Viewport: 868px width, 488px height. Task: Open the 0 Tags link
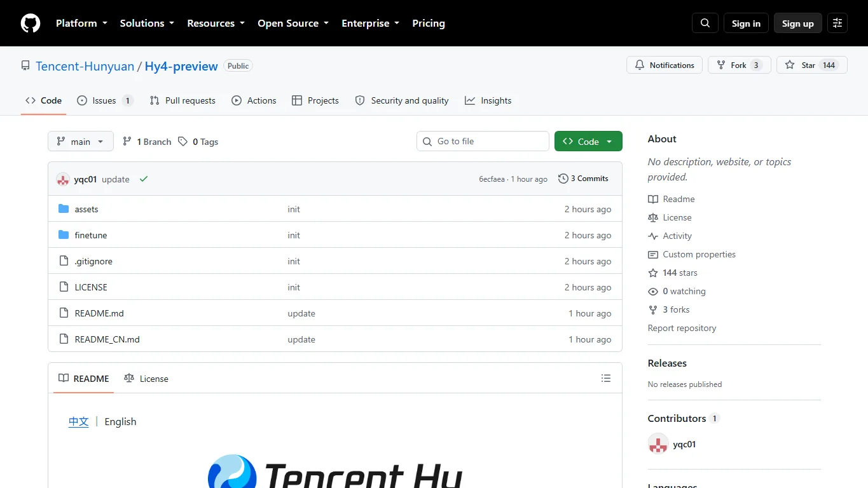tap(198, 142)
